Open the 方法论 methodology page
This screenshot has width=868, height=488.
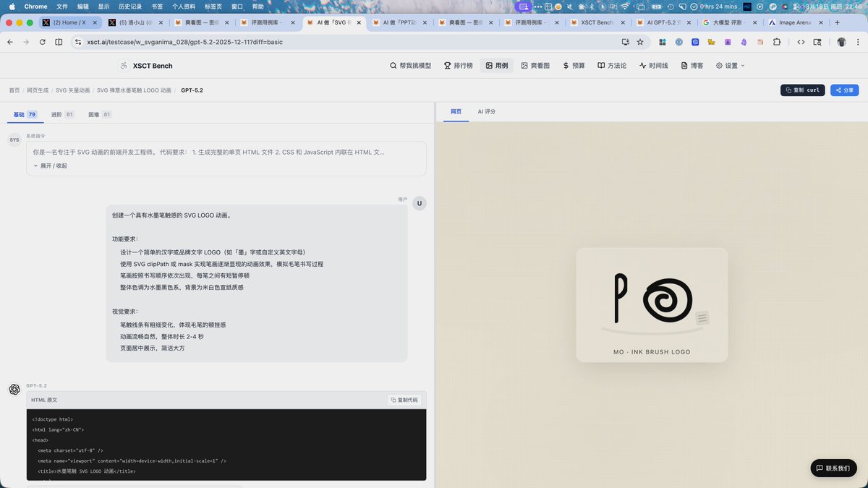(x=612, y=65)
